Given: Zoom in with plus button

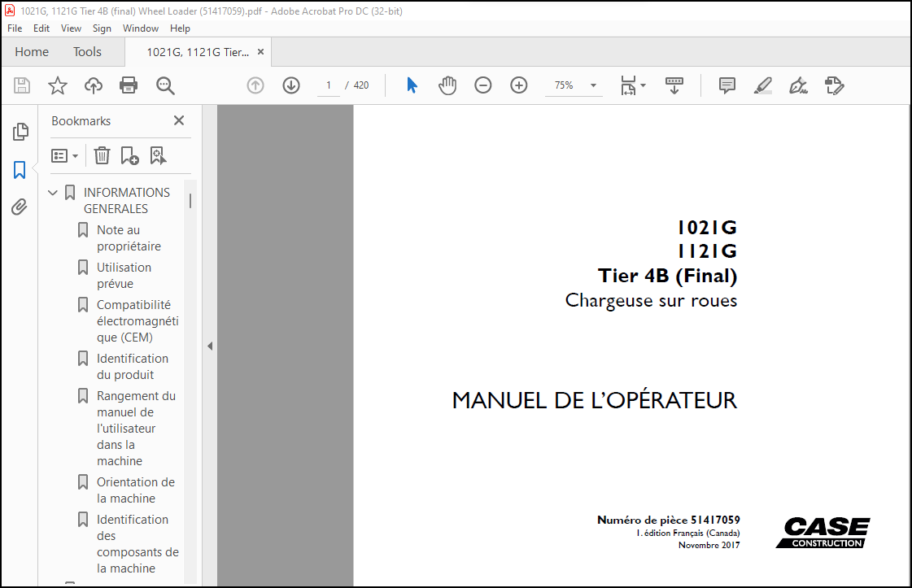Looking at the screenshot, I should point(519,85).
